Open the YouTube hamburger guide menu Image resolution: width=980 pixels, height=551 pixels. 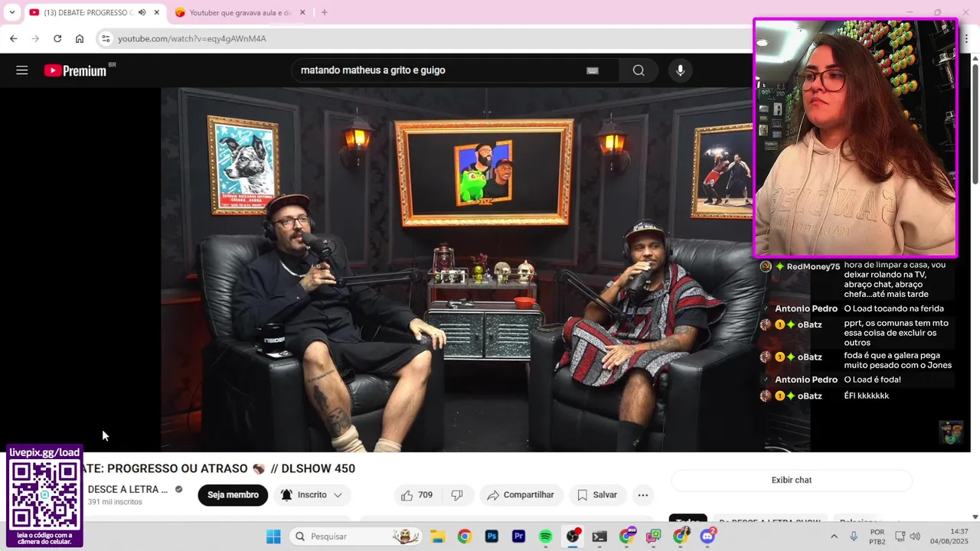point(22,70)
